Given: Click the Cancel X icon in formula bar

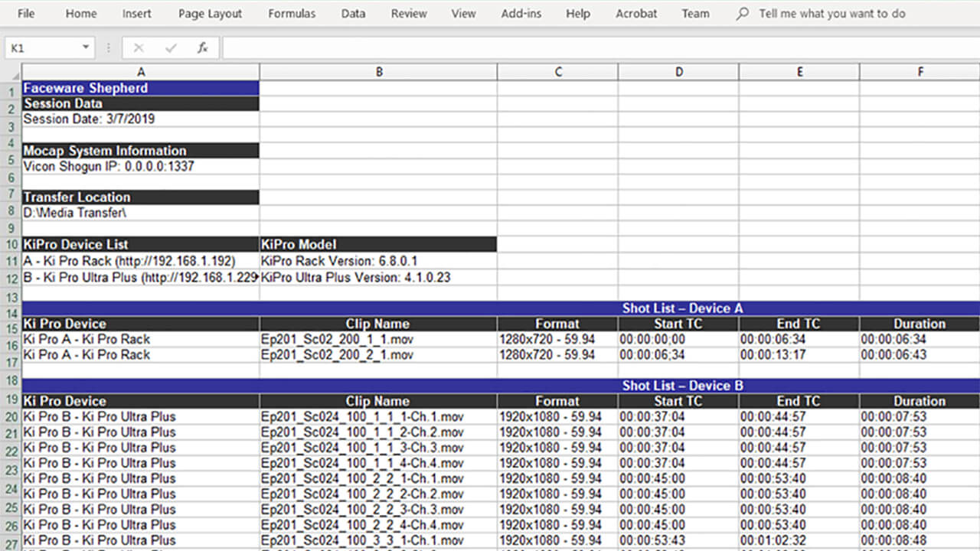Looking at the screenshot, I should [139, 48].
